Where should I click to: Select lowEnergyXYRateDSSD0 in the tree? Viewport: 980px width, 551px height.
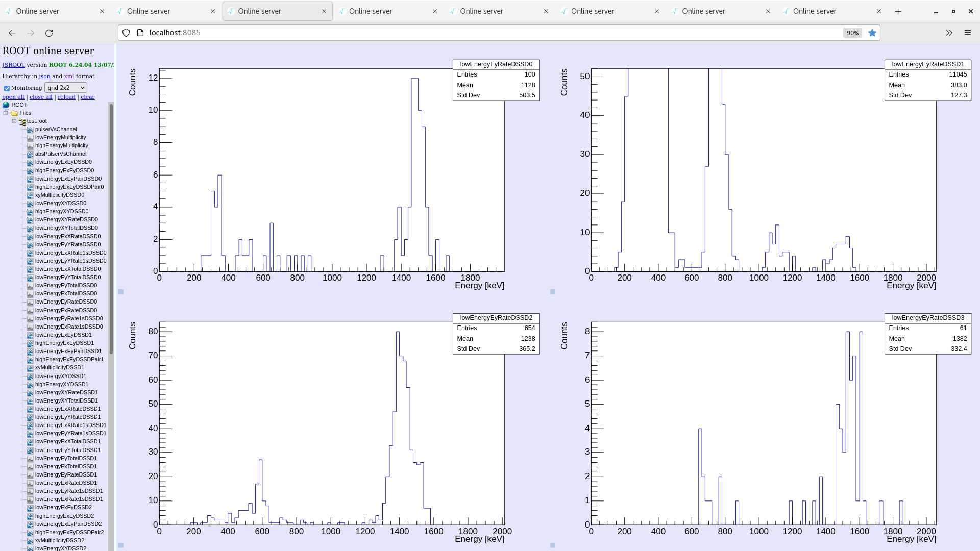66,220
